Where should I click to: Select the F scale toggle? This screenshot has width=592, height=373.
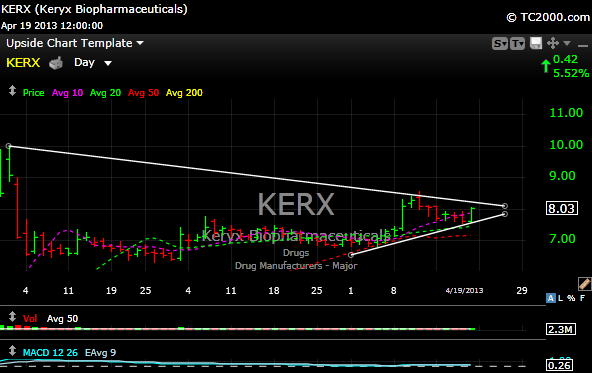[x=582, y=298]
